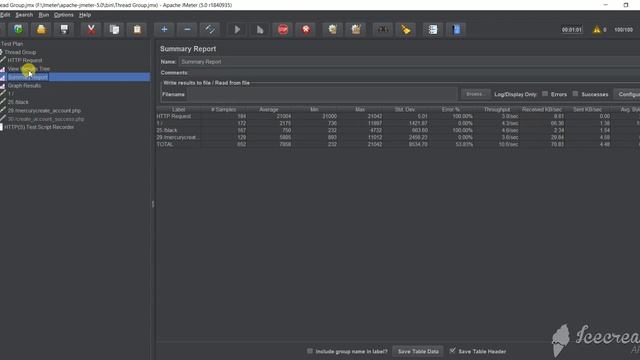
Task: Click the Max column header
Action: click(360, 109)
